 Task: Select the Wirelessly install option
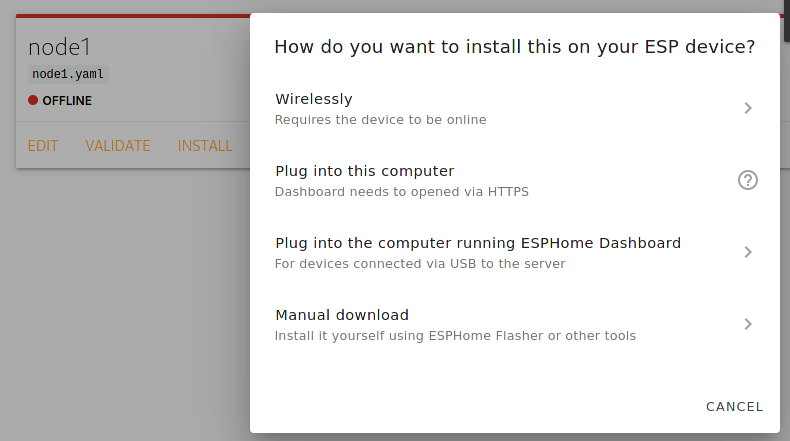click(x=314, y=99)
